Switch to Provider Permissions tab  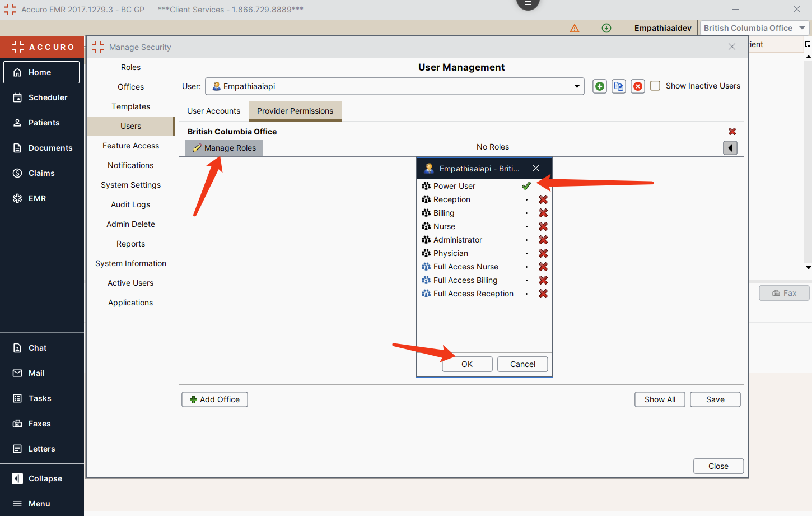(x=295, y=111)
